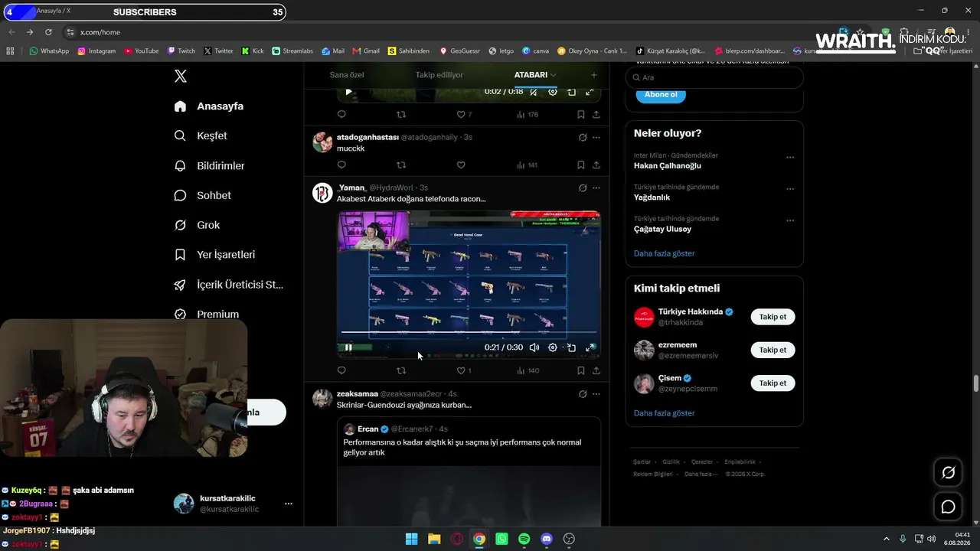980x551 pixels.
Task: Open the floating Grok button
Action: [x=948, y=473]
